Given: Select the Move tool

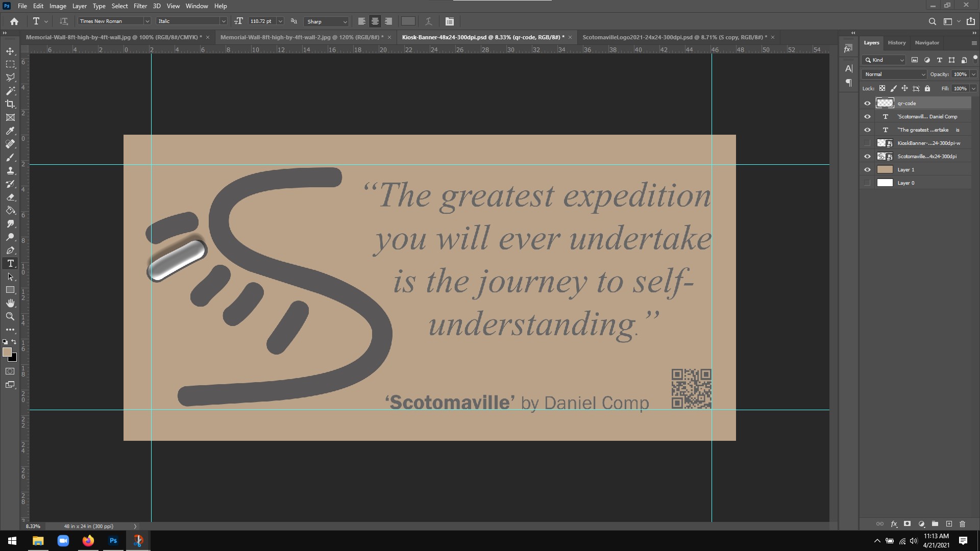Looking at the screenshot, I should pos(10,51).
